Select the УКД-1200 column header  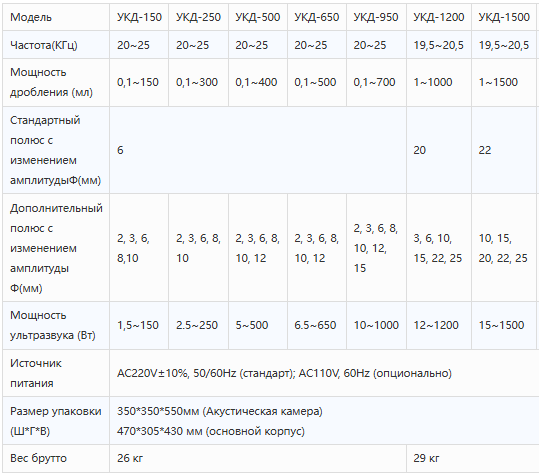[x=439, y=17]
